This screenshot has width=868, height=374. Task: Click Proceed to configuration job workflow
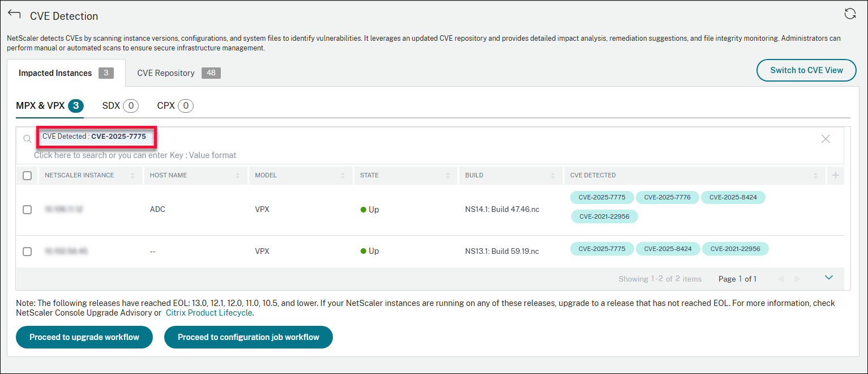(x=249, y=337)
